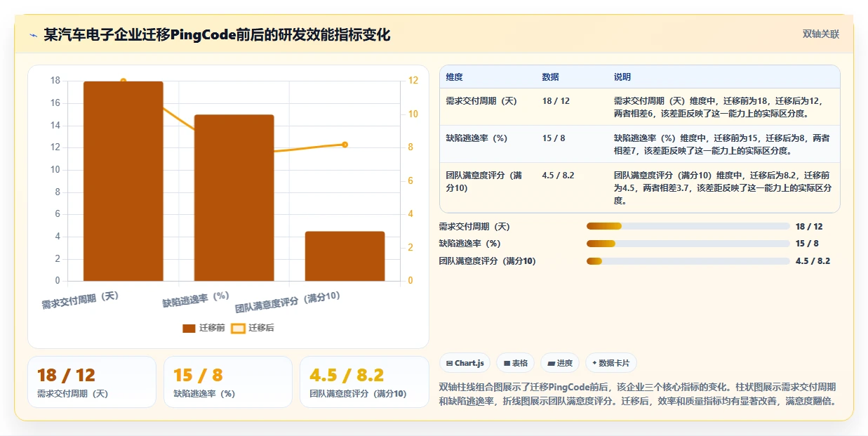The image size is (868, 436).
Task: Click the 4.5 / 8.2 value beside the progress bar
Action: (x=813, y=261)
